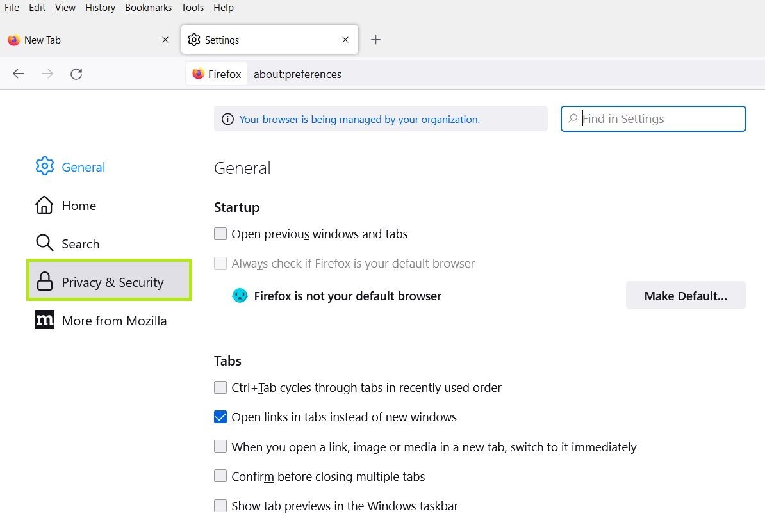Viewport: 765px width, 532px height.
Task: Click the Firefox identity icon in address bar
Action: click(x=198, y=74)
